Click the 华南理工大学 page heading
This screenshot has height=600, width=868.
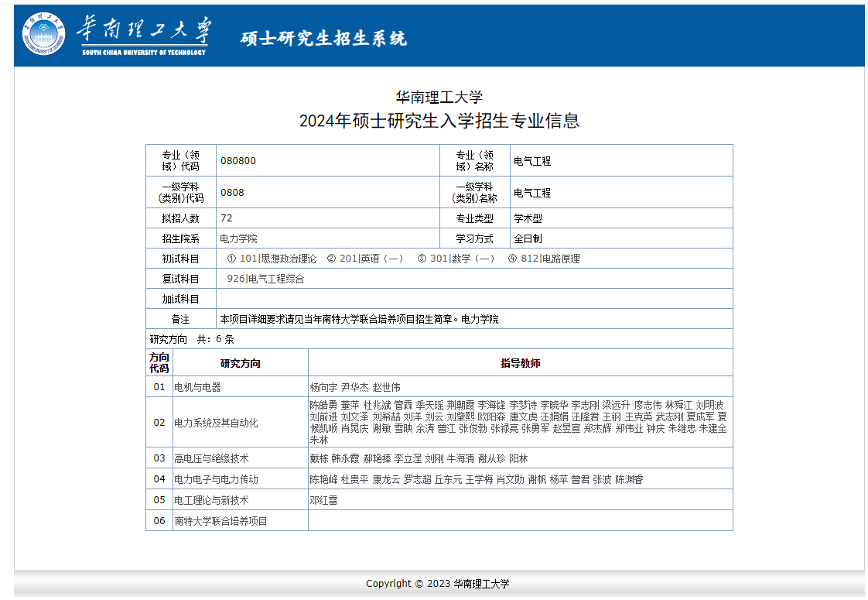[439, 98]
